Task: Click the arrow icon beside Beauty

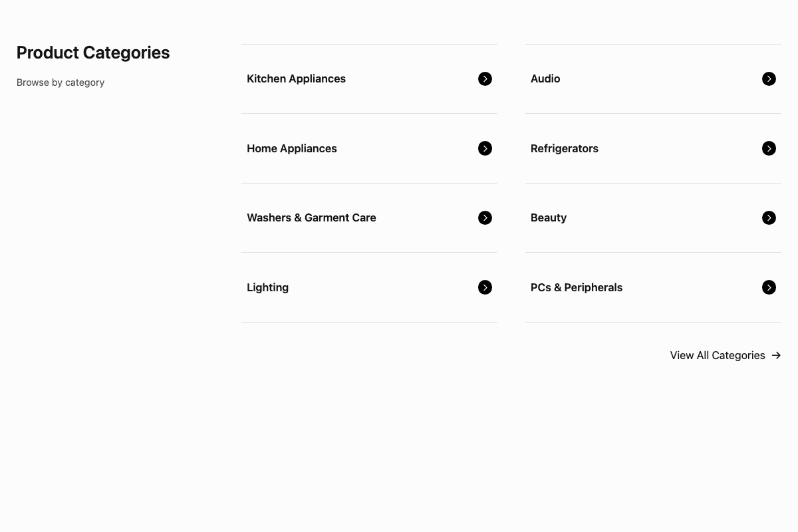Action: [x=769, y=218]
